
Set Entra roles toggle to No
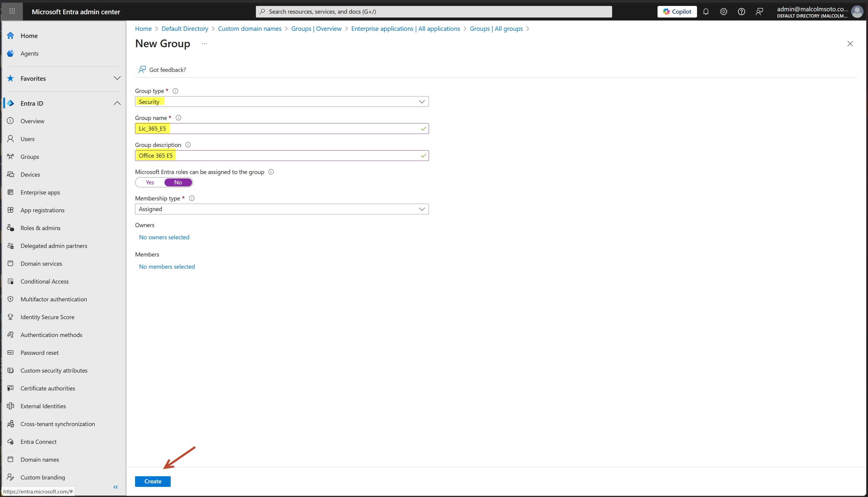tap(178, 182)
